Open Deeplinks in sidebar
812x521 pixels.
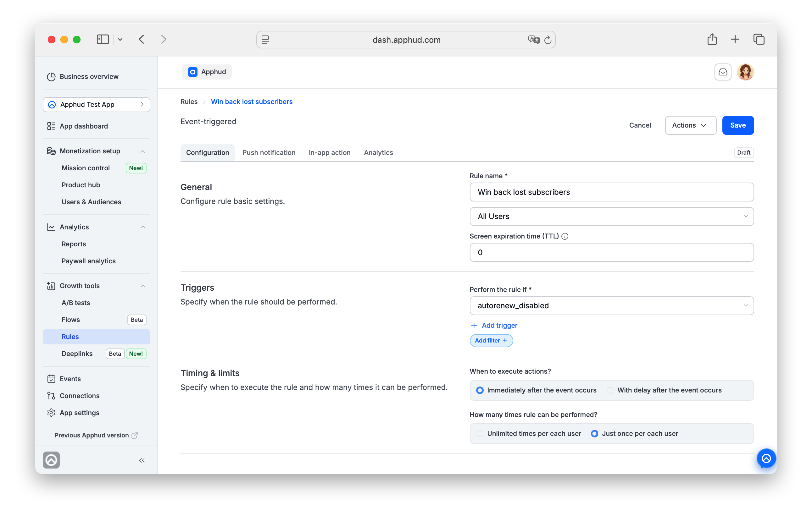(x=77, y=354)
